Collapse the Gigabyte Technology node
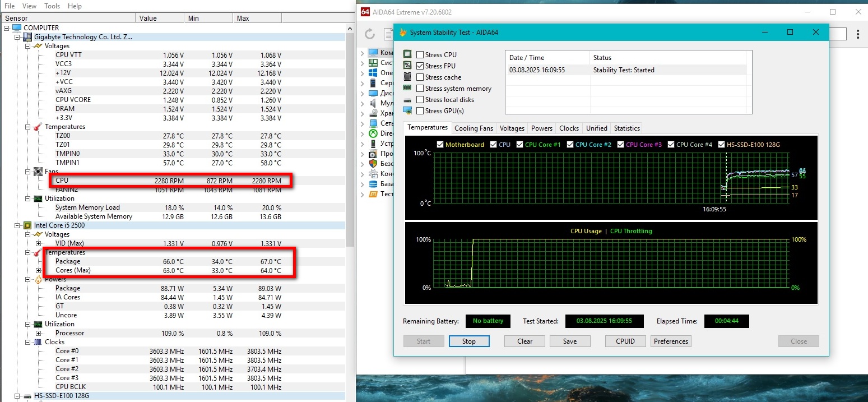This screenshot has height=402, width=868. (x=17, y=37)
